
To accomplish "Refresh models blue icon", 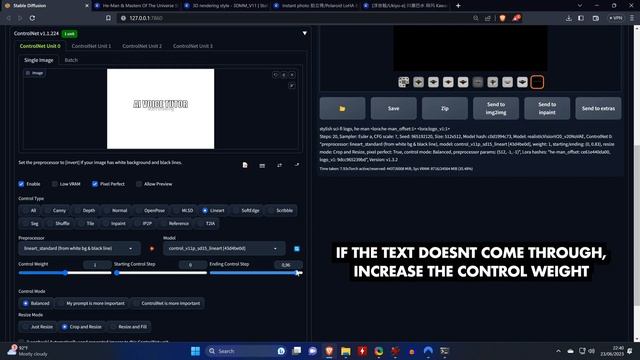I will (x=297, y=249).
